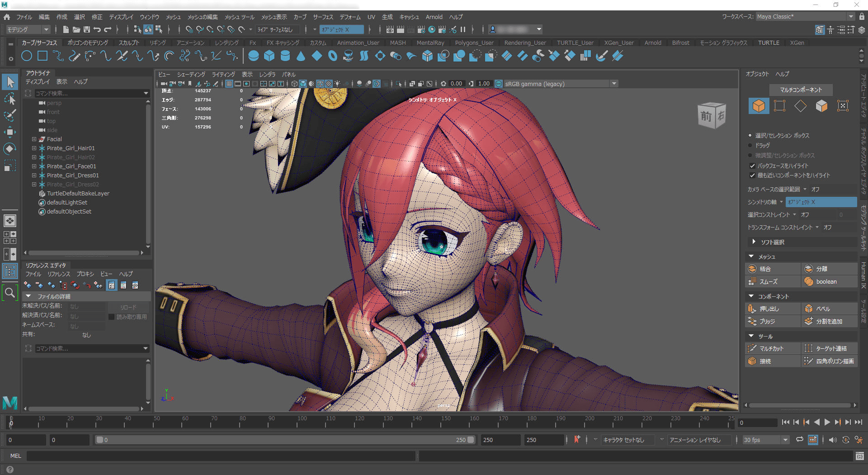Toggle grid display in the viewport toolbar
Viewport: 868px width, 475px height.
pyautogui.click(x=229, y=83)
